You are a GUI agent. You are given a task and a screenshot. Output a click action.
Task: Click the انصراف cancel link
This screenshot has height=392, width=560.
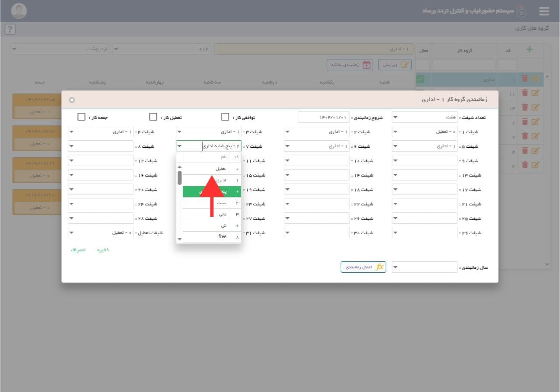(78, 250)
